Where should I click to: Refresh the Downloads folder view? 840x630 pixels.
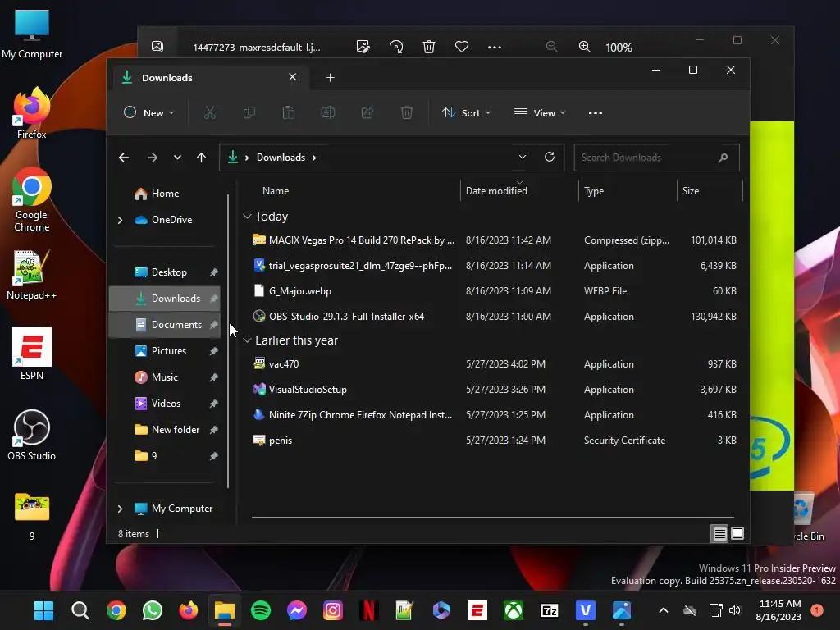click(x=549, y=157)
